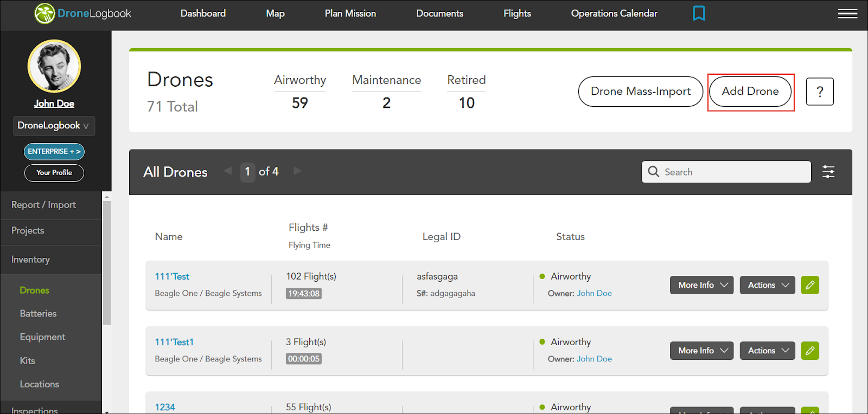The width and height of the screenshot is (868, 414).
Task: Click 102 Flight(s) text
Action: (311, 276)
